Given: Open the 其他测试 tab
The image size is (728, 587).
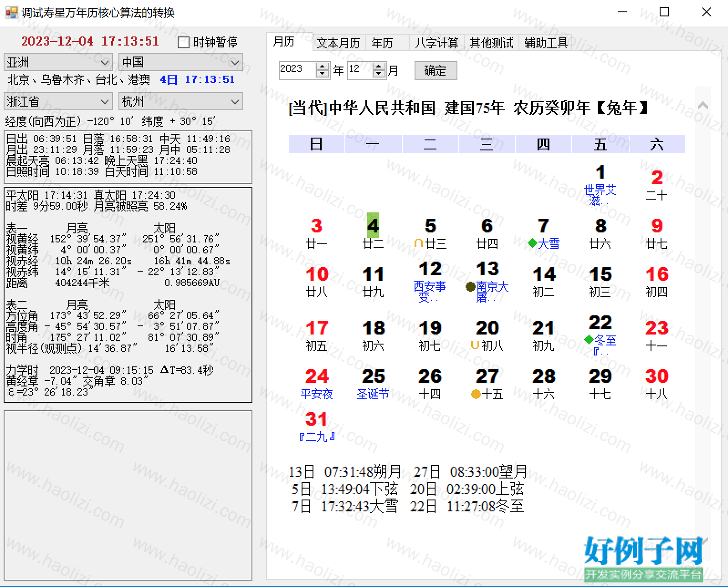Looking at the screenshot, I should [491, 43].
